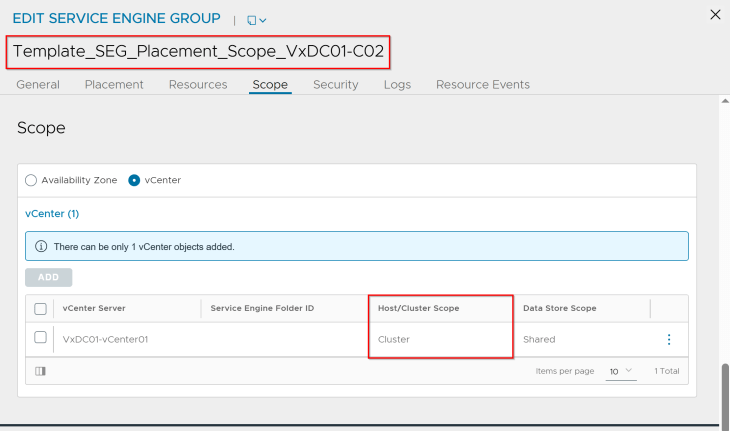The image size is (730, 431).
Task: Go to the Resources tab
Action: [198, 85]
